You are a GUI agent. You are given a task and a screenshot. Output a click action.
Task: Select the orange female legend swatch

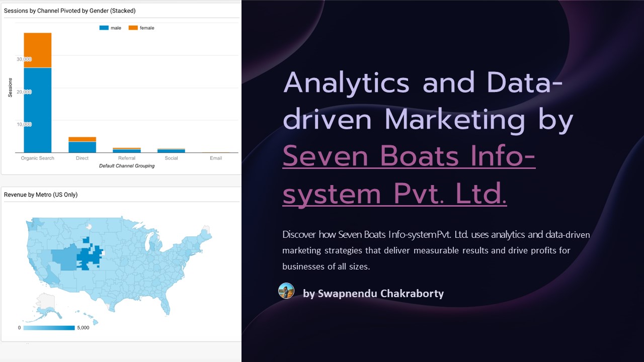133,28
